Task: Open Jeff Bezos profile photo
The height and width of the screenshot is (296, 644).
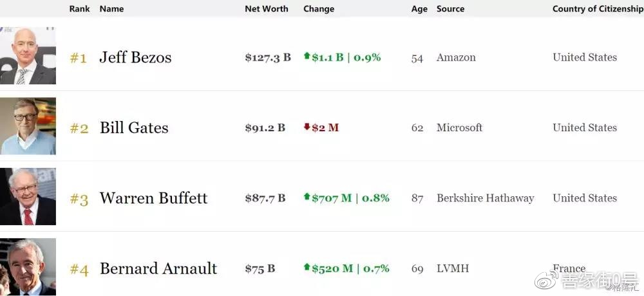Action: (x=28, y=56)
